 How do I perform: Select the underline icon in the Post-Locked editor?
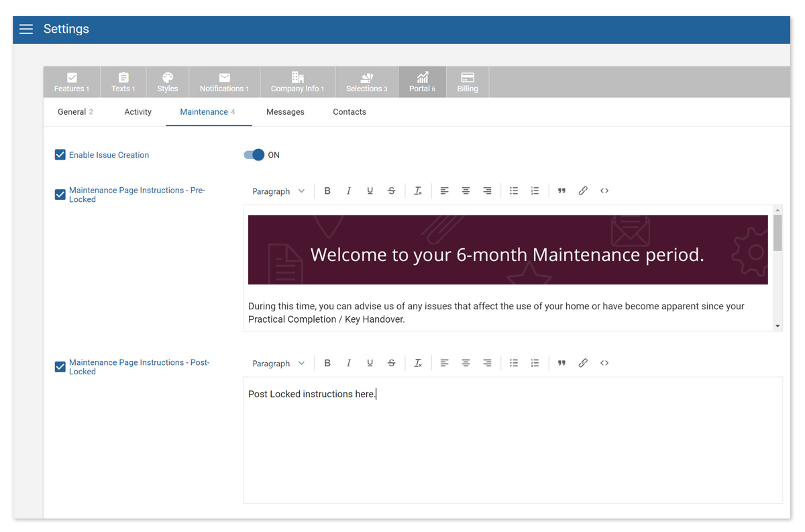(x=370, y=363)
